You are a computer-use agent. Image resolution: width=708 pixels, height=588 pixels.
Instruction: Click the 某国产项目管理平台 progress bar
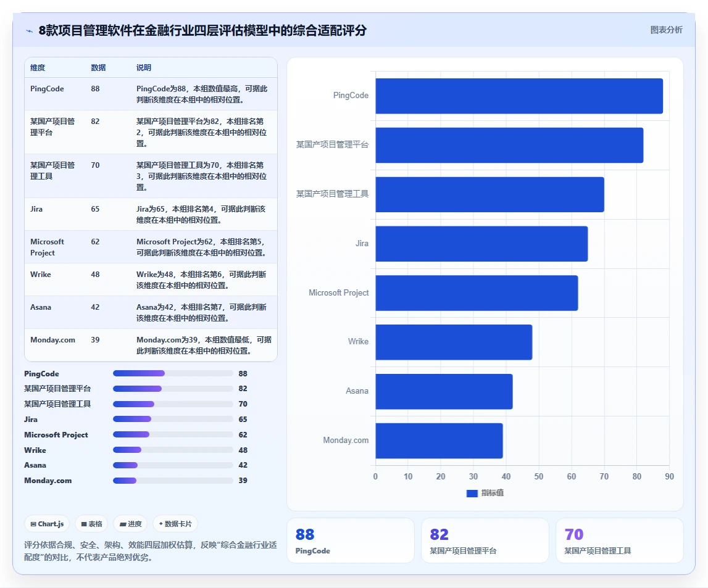coord(173,389)
